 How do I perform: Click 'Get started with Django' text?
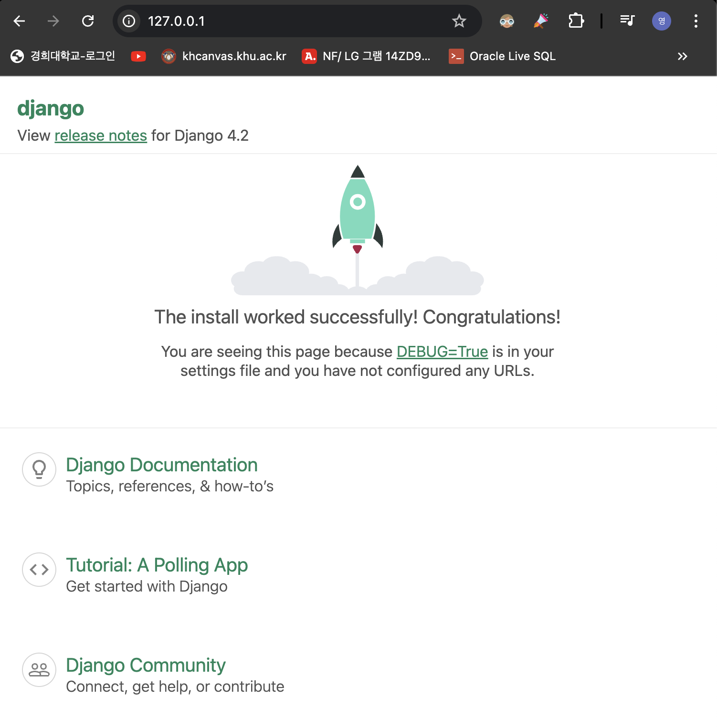pos(147,586)
